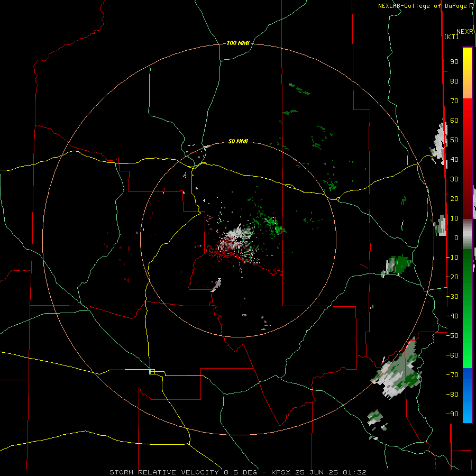Screen dimensions: 476x476
Task: Click the -60 value on velocity scale
Action: pyautogui.click(x=452, y=355)
